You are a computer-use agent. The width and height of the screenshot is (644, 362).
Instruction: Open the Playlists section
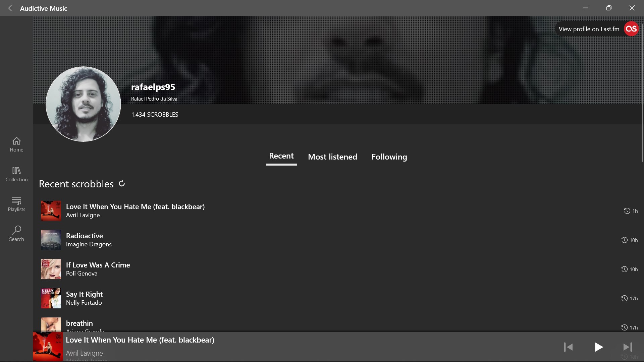click(16, 204)
